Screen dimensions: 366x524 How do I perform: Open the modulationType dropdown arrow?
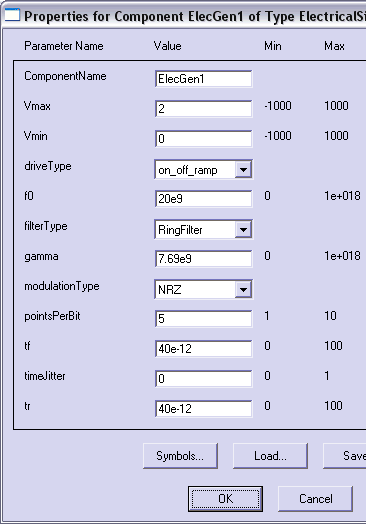pos(243,290)
